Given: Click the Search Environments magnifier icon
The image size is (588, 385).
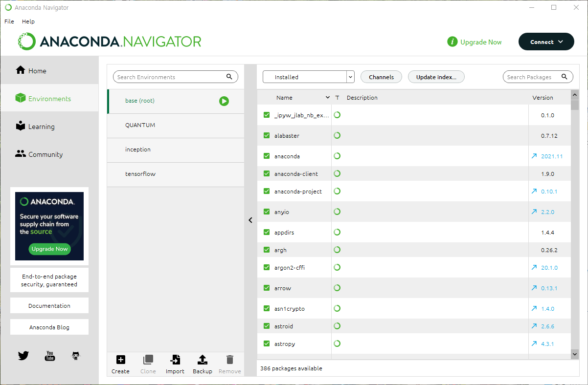Looking at the screenshot, I should tap(229, 77).
